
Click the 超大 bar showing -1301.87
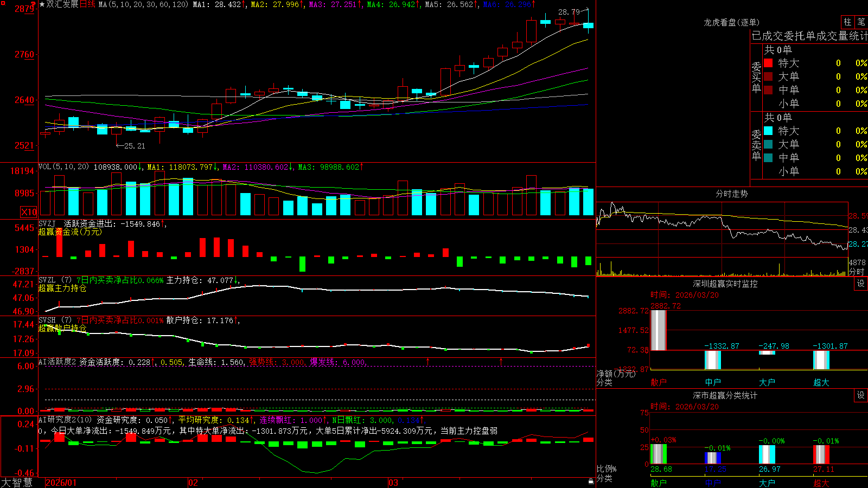pos(821,360)
